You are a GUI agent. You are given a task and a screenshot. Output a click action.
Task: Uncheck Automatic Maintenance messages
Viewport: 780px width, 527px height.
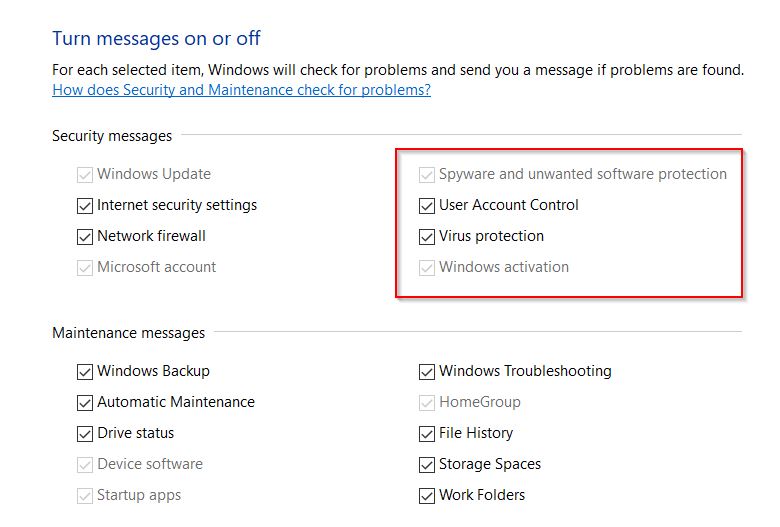tap(85, 403)
